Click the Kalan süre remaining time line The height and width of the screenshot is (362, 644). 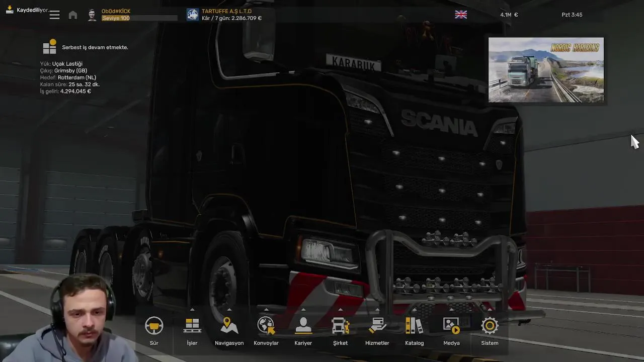click(x=70, y=84)
